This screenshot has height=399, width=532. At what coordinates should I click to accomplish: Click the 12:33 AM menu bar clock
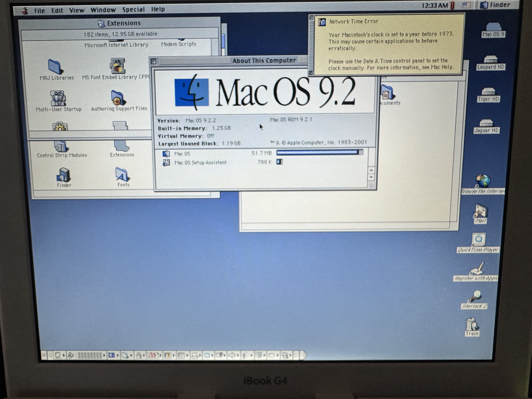[435, 6]
